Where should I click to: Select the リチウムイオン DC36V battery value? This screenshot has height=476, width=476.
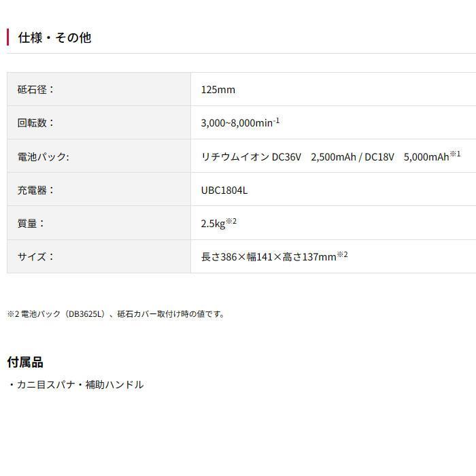[330, 156]
